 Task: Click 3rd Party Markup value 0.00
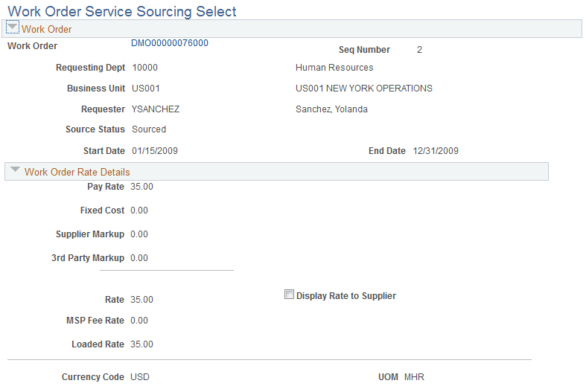pyautogui.click(x=139, y=258)
